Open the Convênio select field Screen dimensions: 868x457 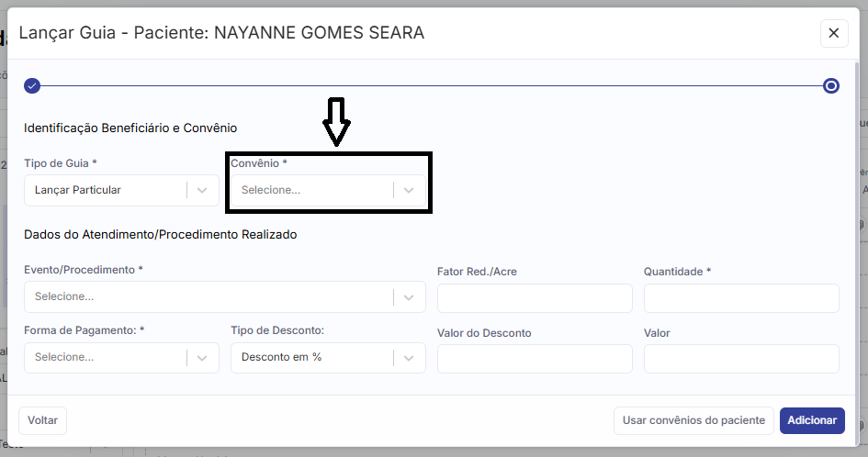pos(312,190)
